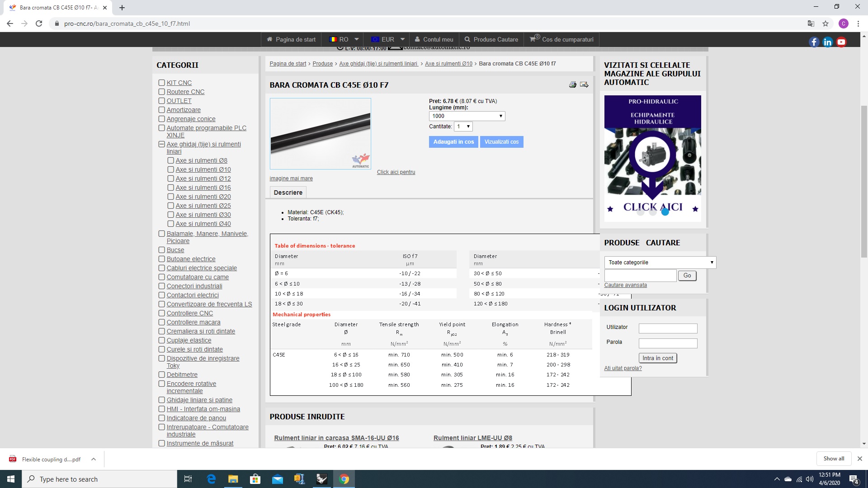
Task: Click the send-to-friend icon next to printer
Action: (584, 84)
